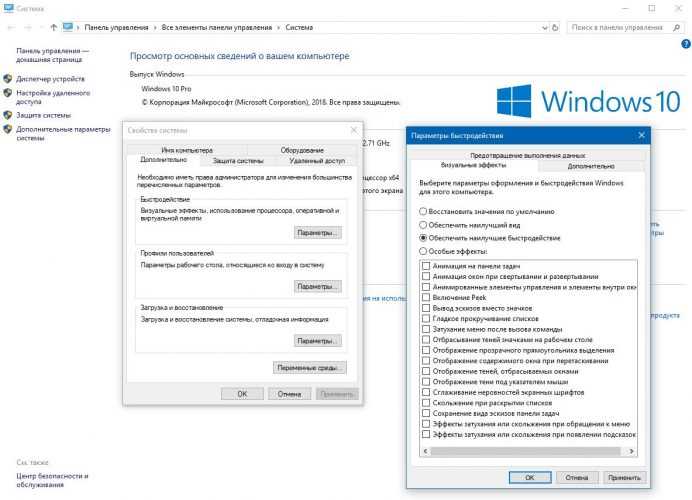The width and height of the screenshot is (692, 500).
Task: Switch to Визуальные эффекты tab
Action: coord(474,165)
